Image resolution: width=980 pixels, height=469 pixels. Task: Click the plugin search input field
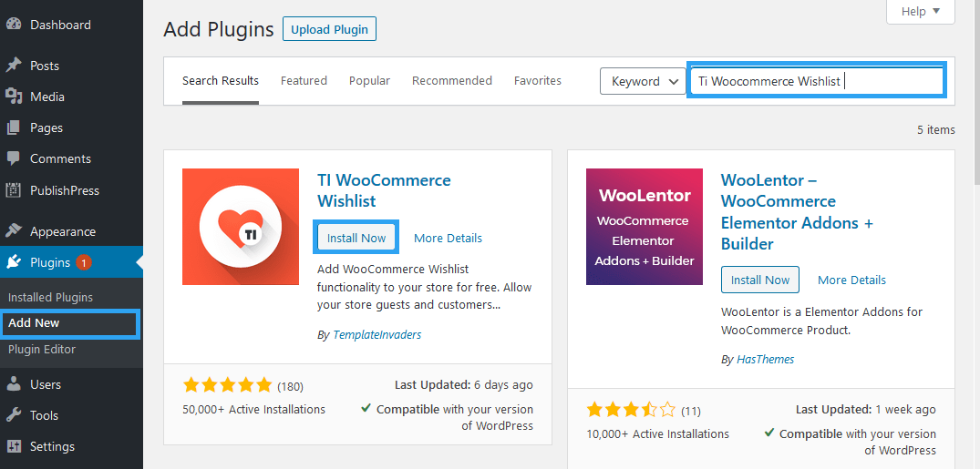coord(817,81)
